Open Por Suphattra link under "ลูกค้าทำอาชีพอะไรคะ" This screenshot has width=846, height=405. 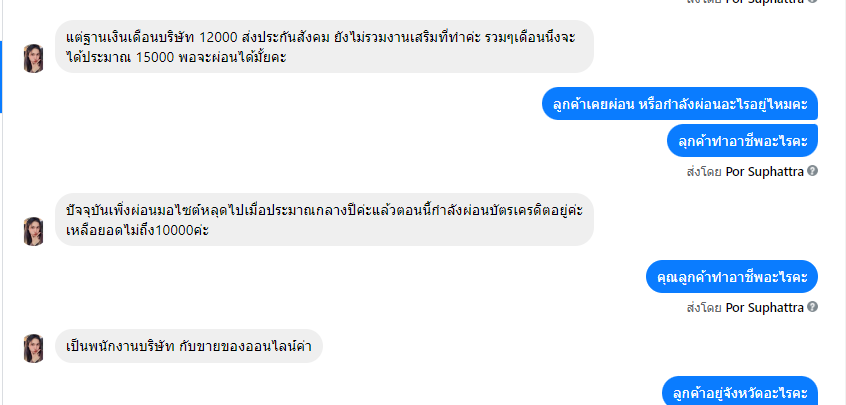pos(764,171)
